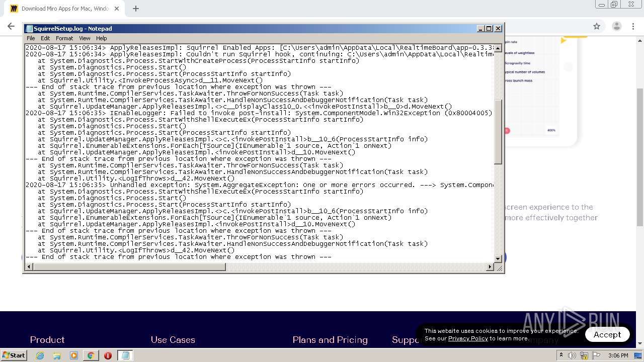Select the Download Miro Apps browser tab

pyautogui.click(x=64, y=9)
